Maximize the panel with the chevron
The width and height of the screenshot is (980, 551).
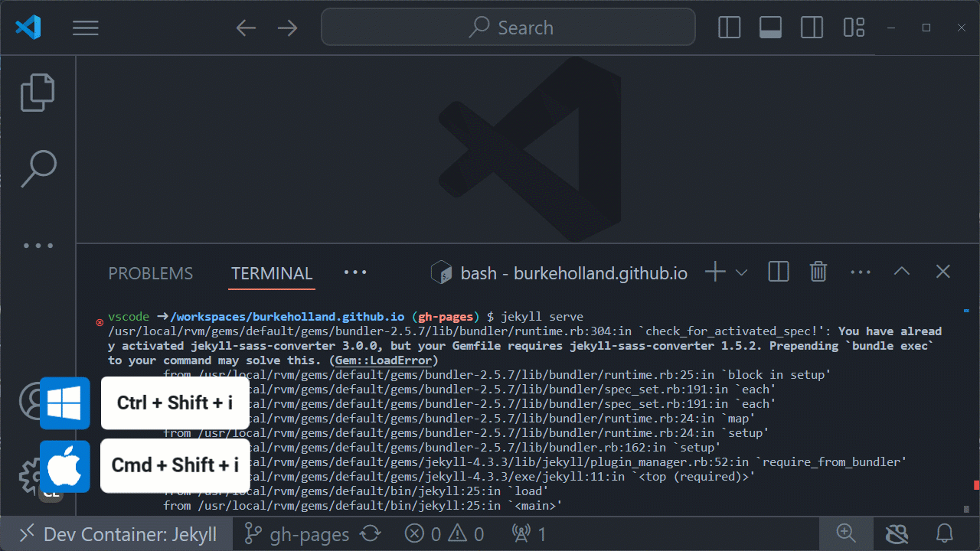click(901, 271)
